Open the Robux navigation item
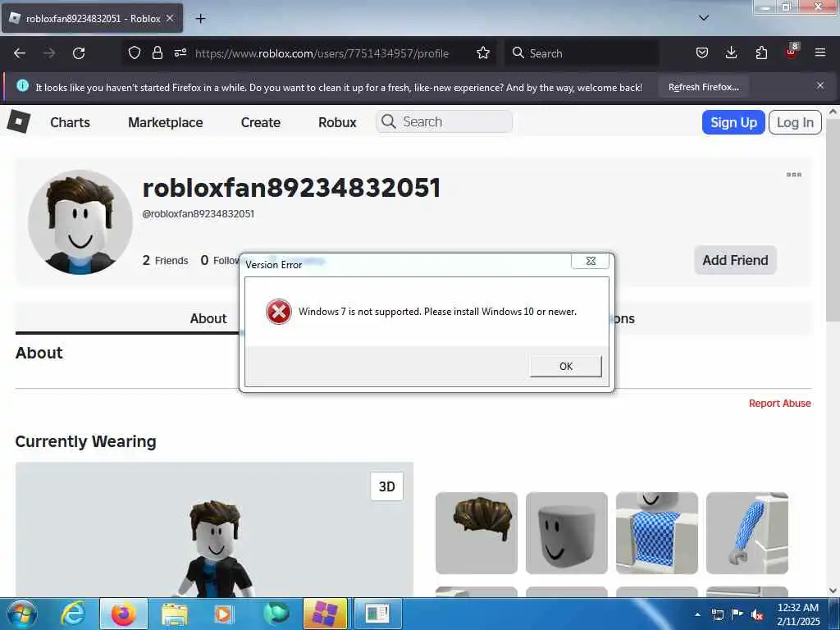 (x=337, y=122)
